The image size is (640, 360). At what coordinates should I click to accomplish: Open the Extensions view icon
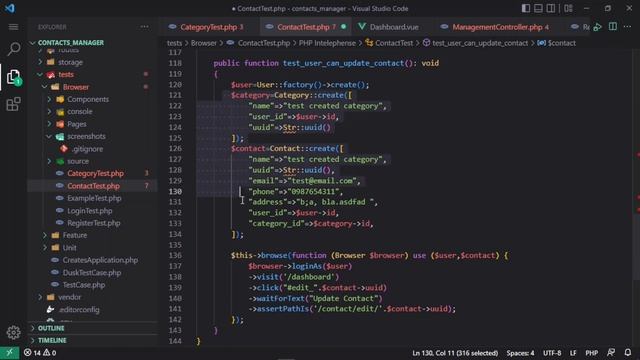click(13, 104)
